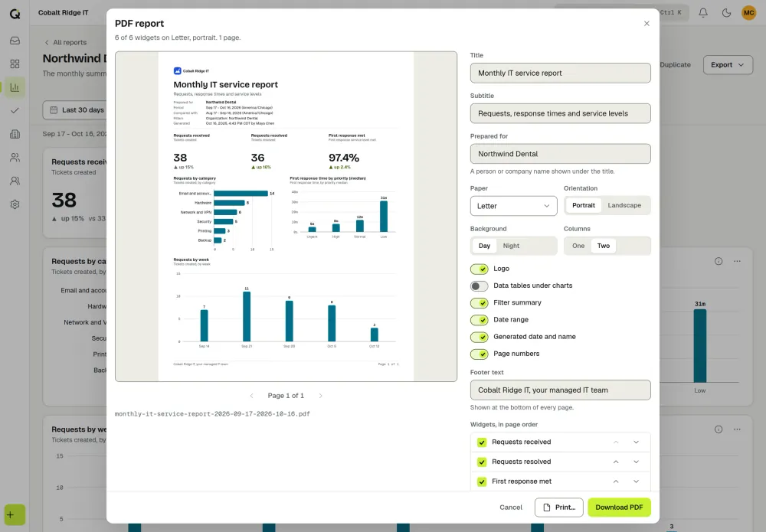
Task: Click the Prepared for input field
Action: (x=561, y=154)
